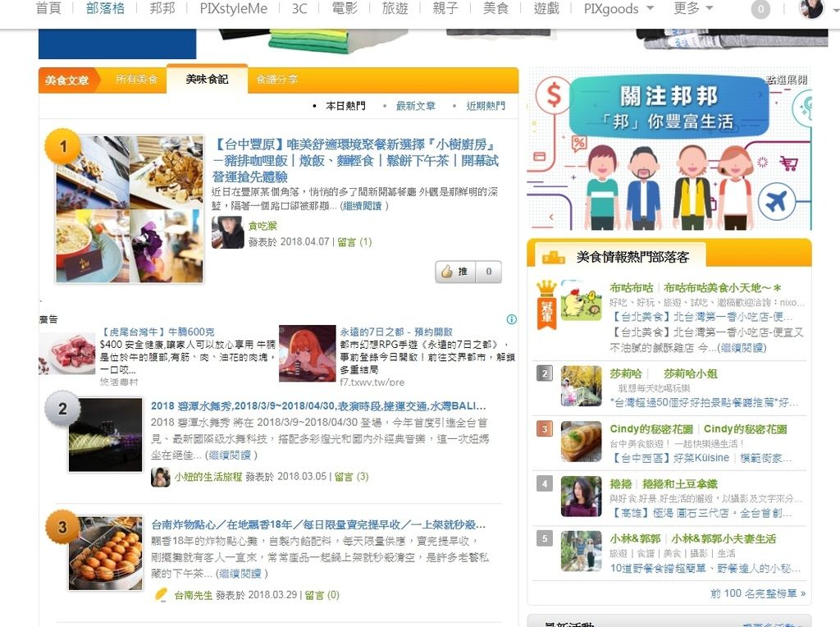Switch to 食譜分享 tab

[x=277, y=80]
